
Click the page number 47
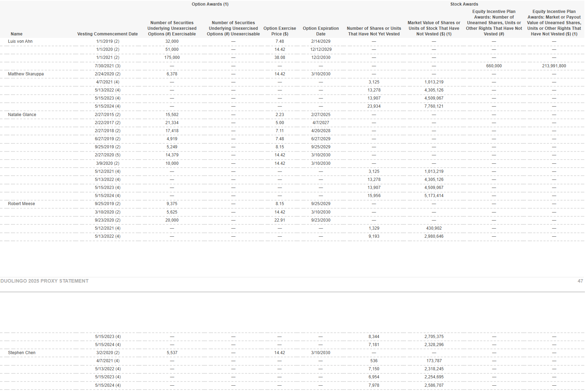[580, 281]
